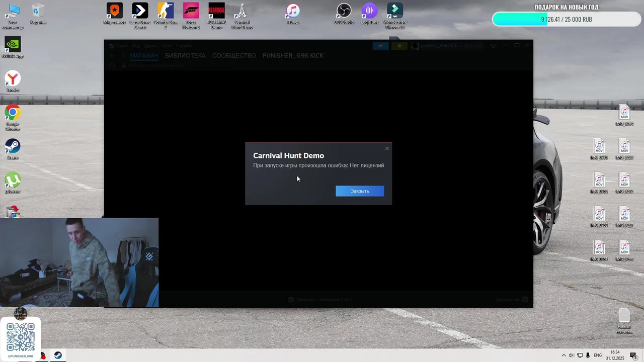
Task: Open the network icon in the system tray
Action: 580,355
